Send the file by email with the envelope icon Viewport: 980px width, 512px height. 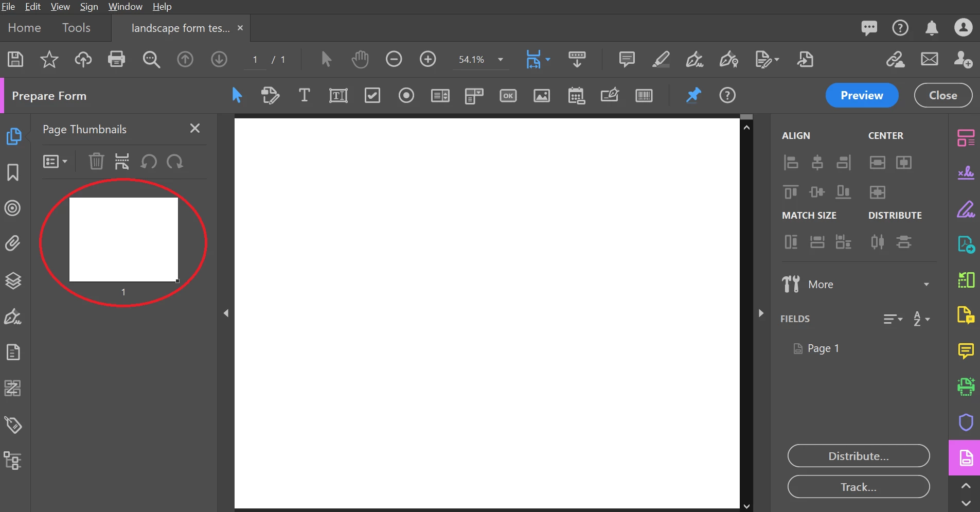click(929, 59)
